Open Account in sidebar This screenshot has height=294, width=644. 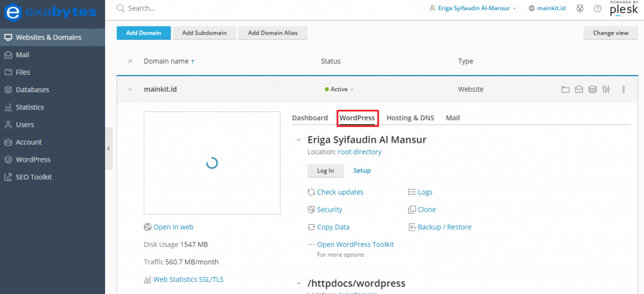(52, 142)
